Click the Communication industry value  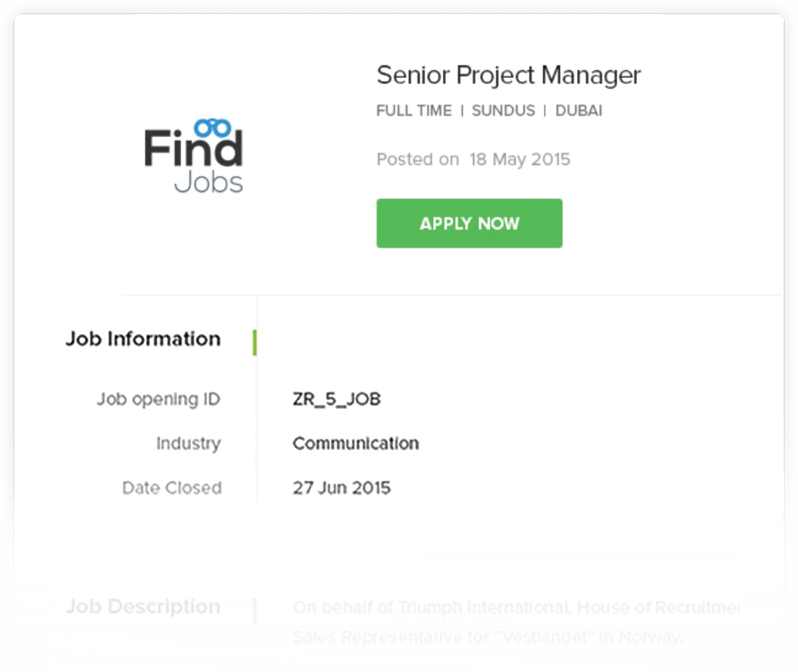point(356,444)
